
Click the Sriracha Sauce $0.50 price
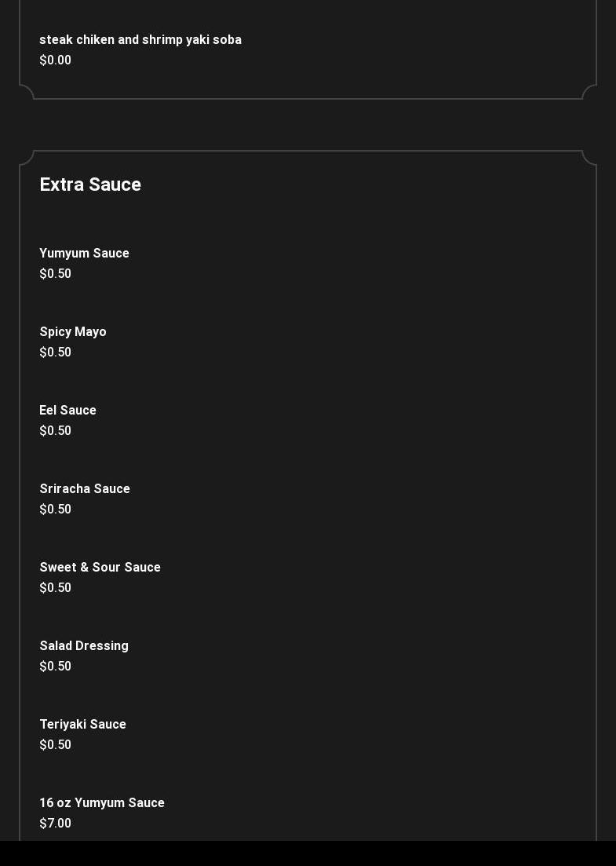click(55, 509)
